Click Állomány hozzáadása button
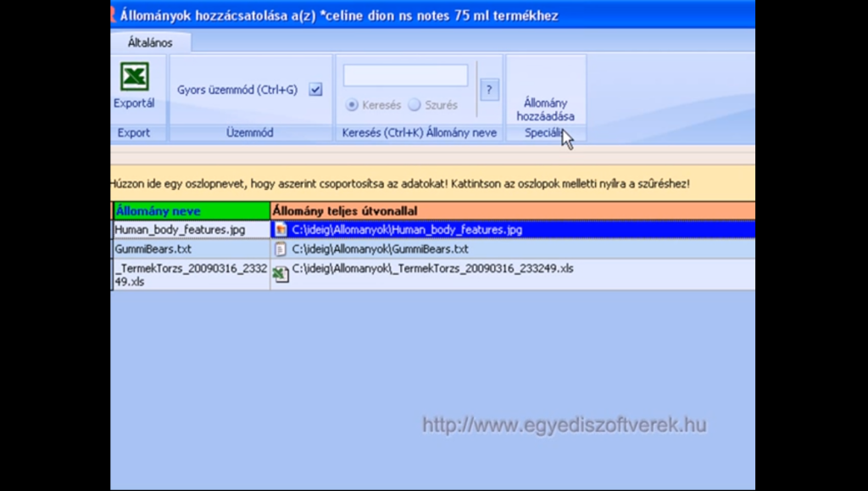Viewport: 868px width, 491px height. click(545, 109)
